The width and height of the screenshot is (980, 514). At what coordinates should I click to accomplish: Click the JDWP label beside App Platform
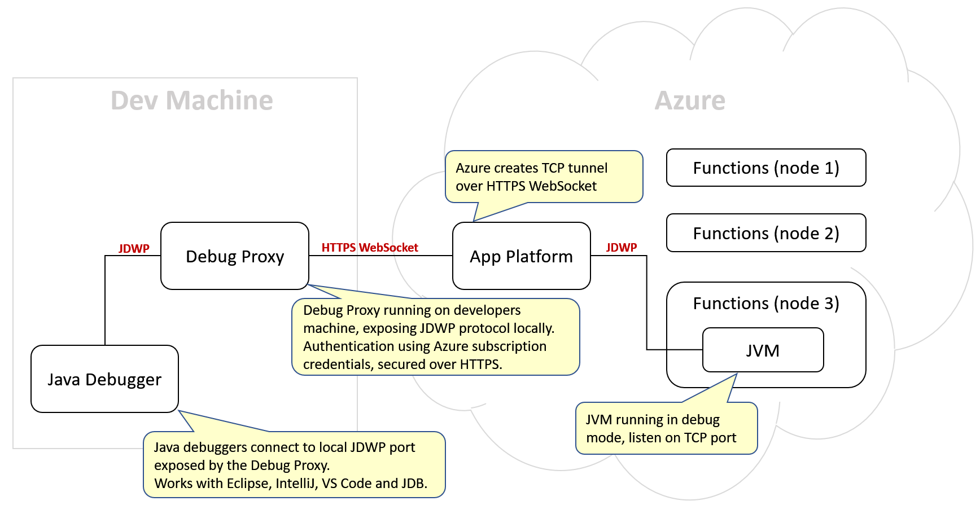(x=621, y=248)
